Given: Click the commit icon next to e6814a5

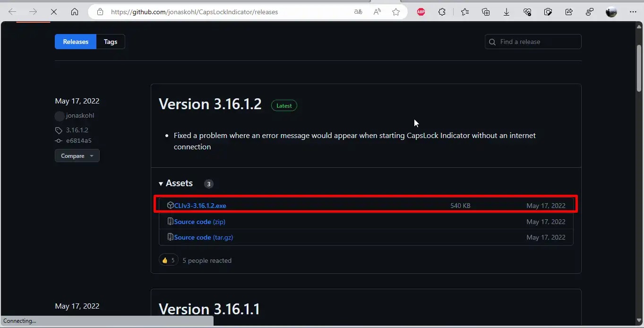Looking at the screenshot, I should 59,140.
